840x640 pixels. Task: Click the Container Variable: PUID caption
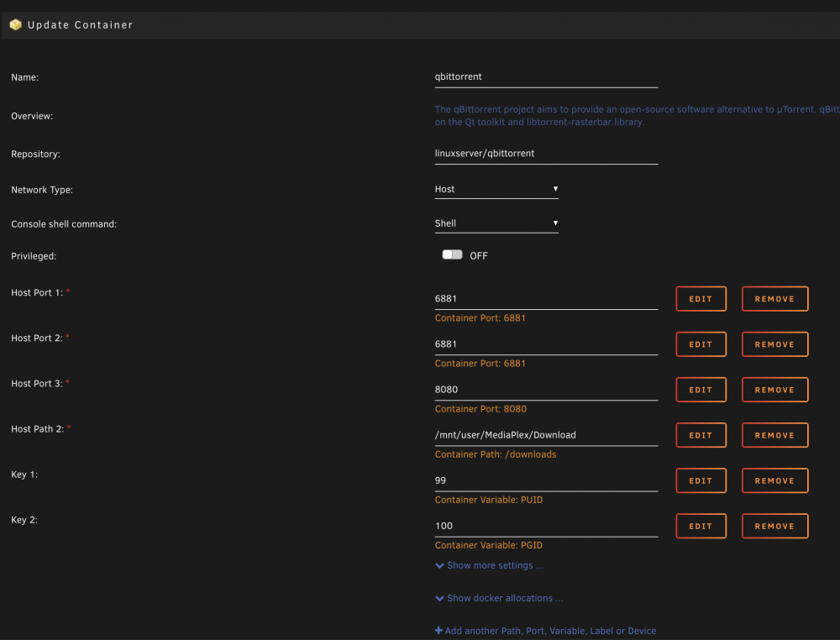pos(489,501)
